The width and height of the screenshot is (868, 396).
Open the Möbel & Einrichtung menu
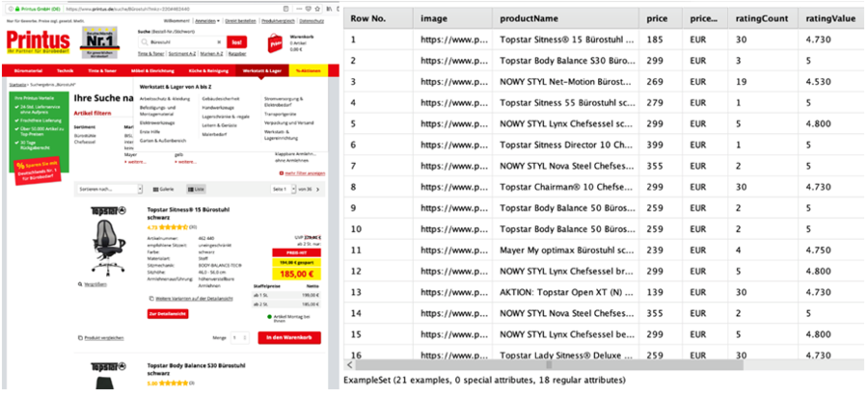pyautogui.click(x=152, y=70)
